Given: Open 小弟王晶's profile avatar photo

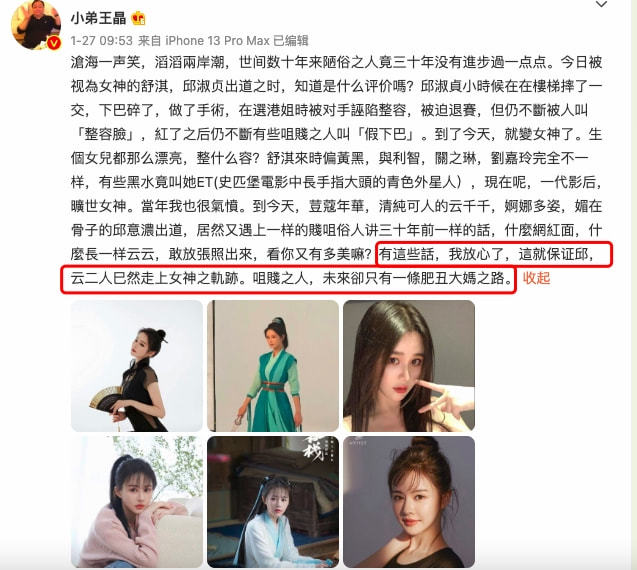Looking at the screenshot, I should point(36,25).
